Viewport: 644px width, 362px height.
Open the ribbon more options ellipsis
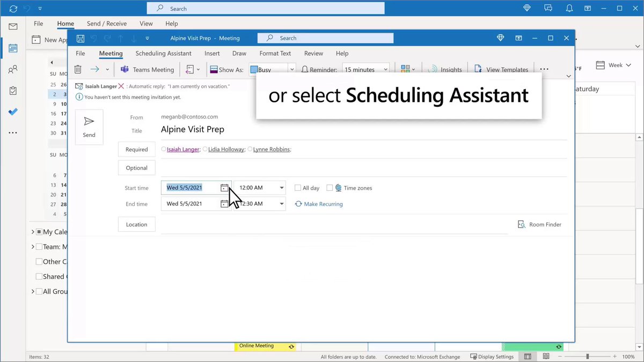tap(544, 70)
